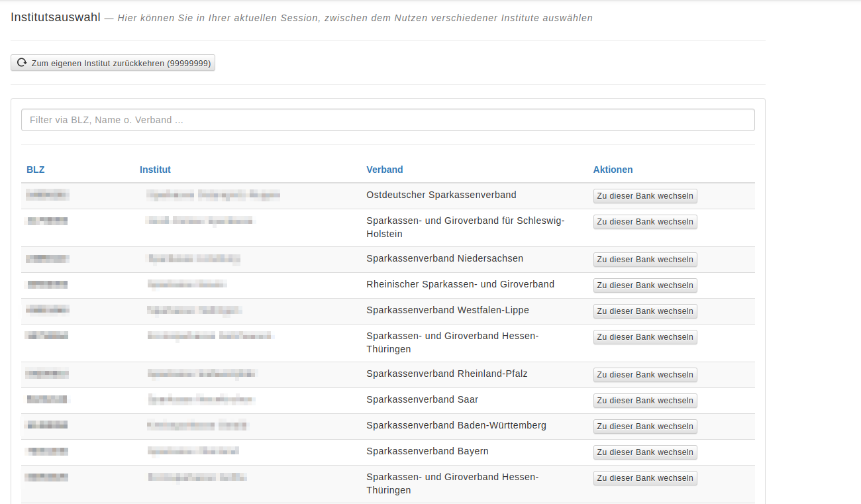
Task: Sort table by BLZ column header
Action: pos(36,170)
